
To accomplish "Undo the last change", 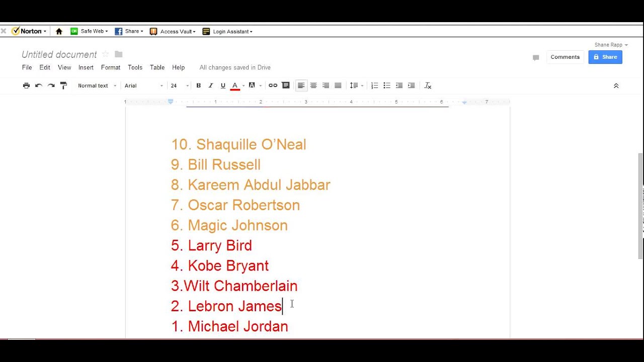I will [39, 85].
